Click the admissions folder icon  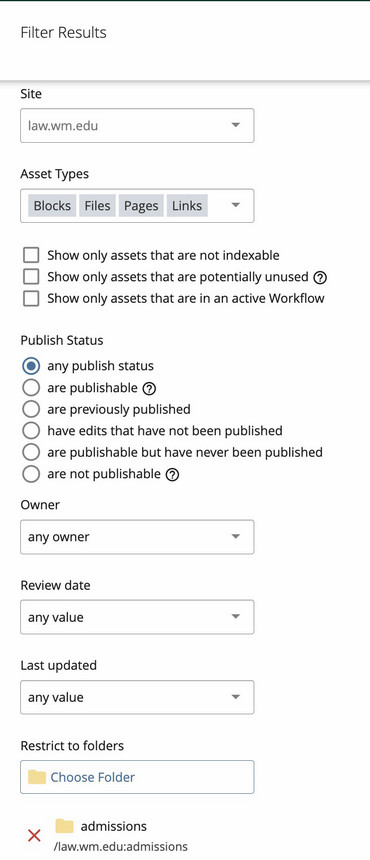65,826
